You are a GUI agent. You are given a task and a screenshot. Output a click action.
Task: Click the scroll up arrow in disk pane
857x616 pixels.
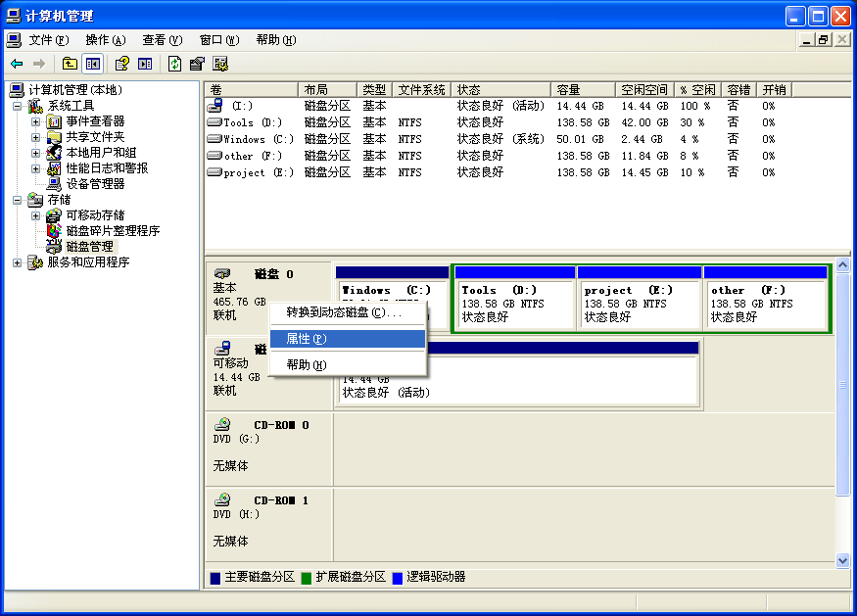pyautogui.click(x=842, y=265)
